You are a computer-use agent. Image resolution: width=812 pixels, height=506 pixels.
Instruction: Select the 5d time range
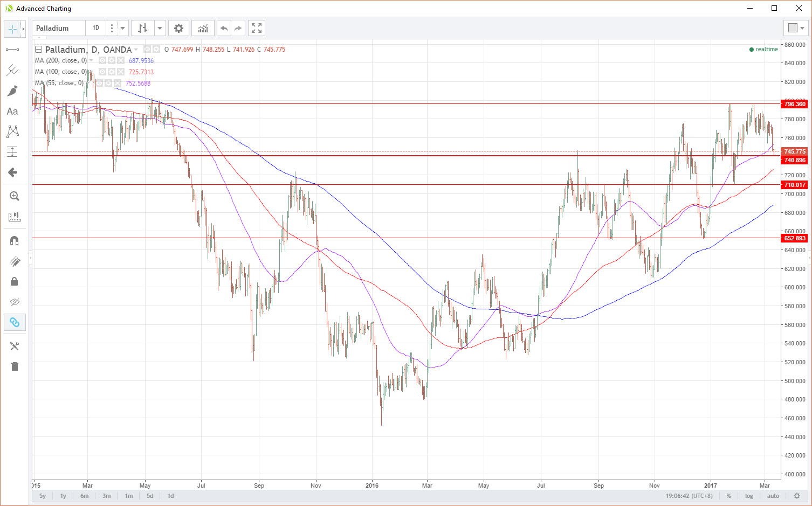[150, 496]
